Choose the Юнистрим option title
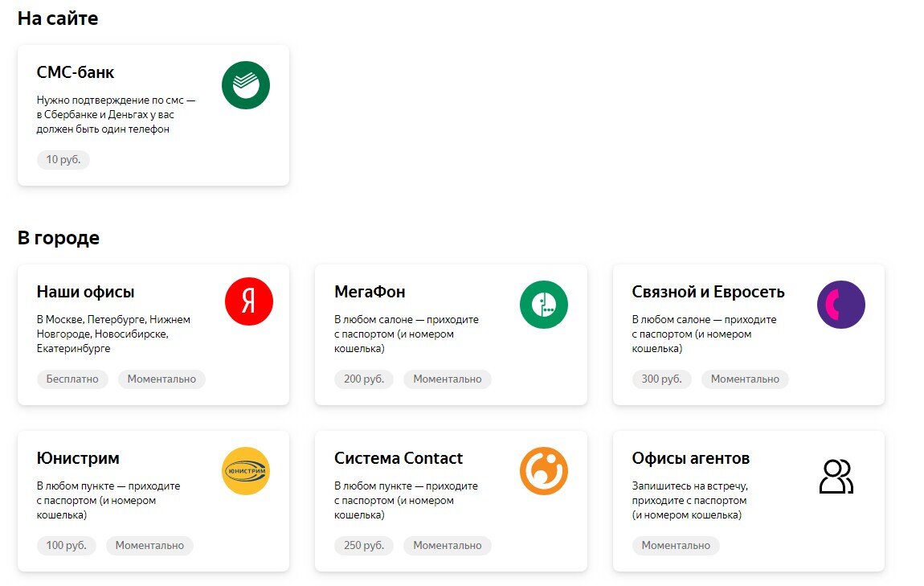 tap(78, 458)
